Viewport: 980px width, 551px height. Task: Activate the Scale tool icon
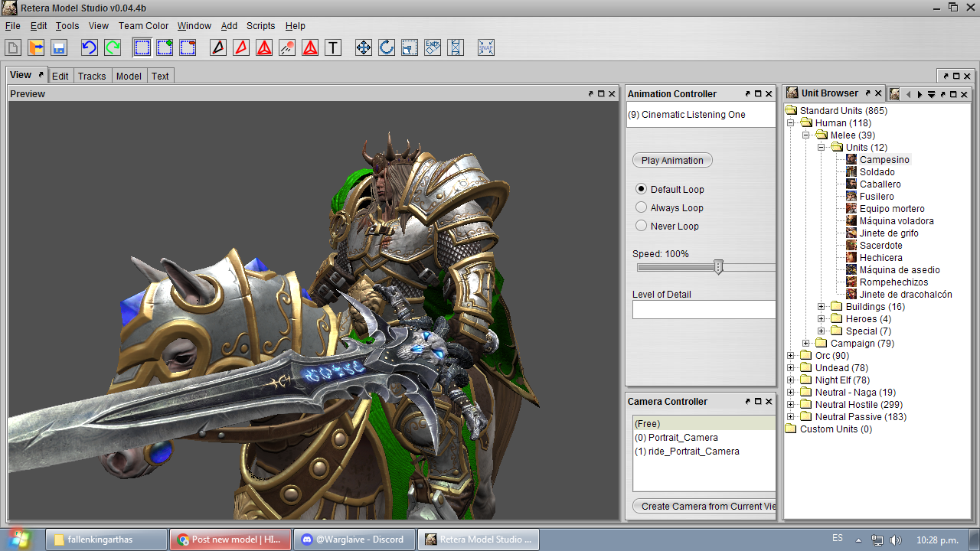click(x=410, y=47)
